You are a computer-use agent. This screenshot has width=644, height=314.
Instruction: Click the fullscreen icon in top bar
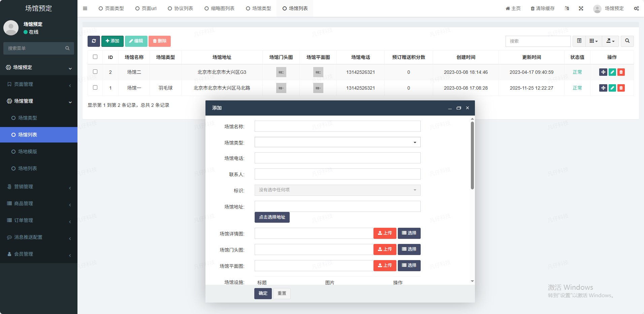click(x=581, y=8)
